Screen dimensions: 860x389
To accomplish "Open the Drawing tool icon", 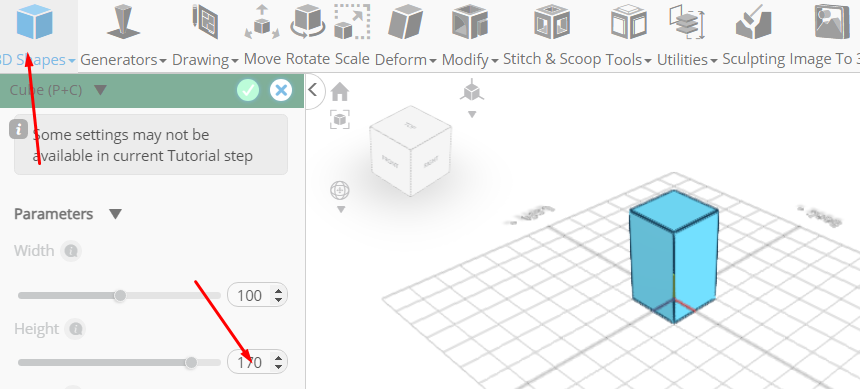I will point(206,21).
